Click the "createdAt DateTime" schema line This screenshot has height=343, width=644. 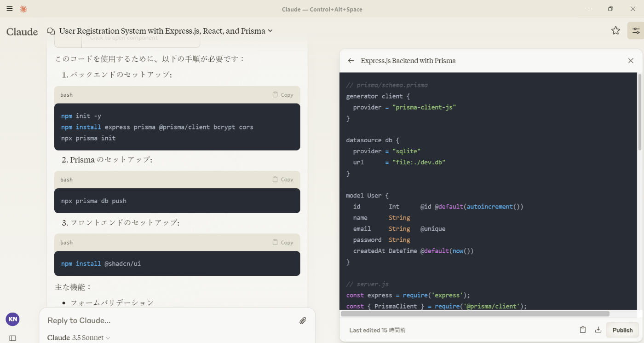point(413,251)
